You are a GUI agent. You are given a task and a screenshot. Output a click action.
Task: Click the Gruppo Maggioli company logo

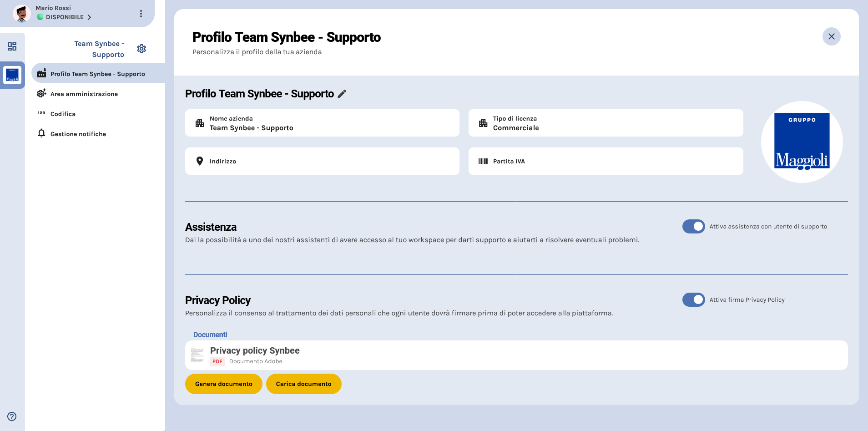[802, 142]
